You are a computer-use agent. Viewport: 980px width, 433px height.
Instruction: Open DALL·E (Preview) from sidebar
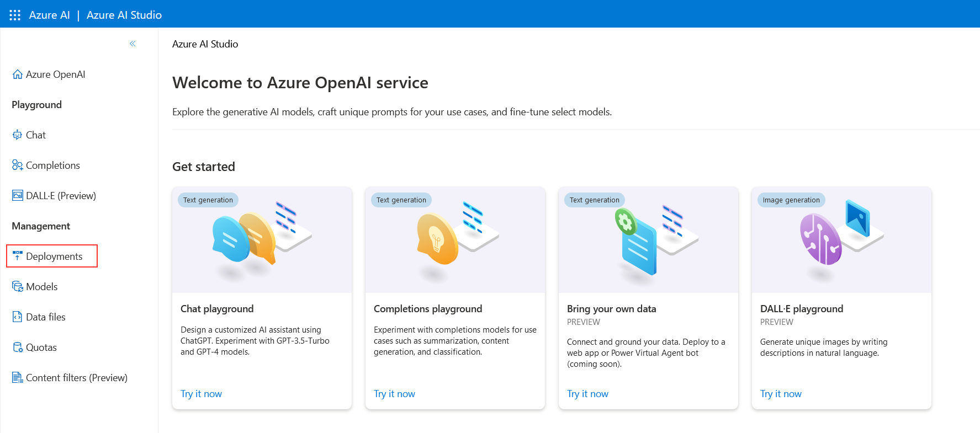(60, 196)
